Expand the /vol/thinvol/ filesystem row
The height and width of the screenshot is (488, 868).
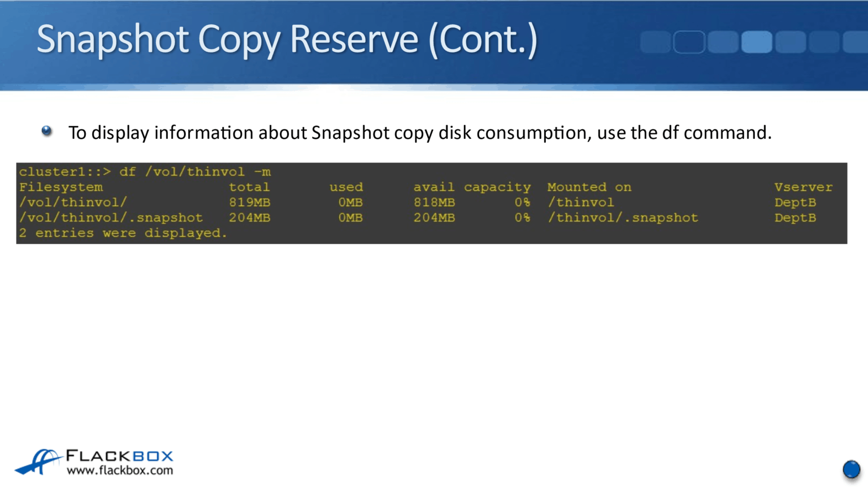pos(73,202)
